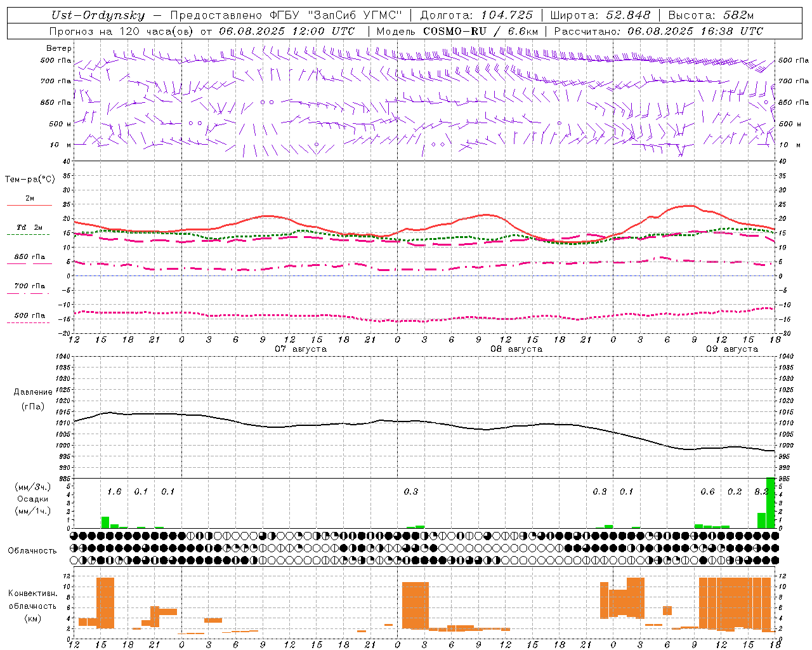
Task: Click the precipitation value "0.6"
Action: point(707,492)
